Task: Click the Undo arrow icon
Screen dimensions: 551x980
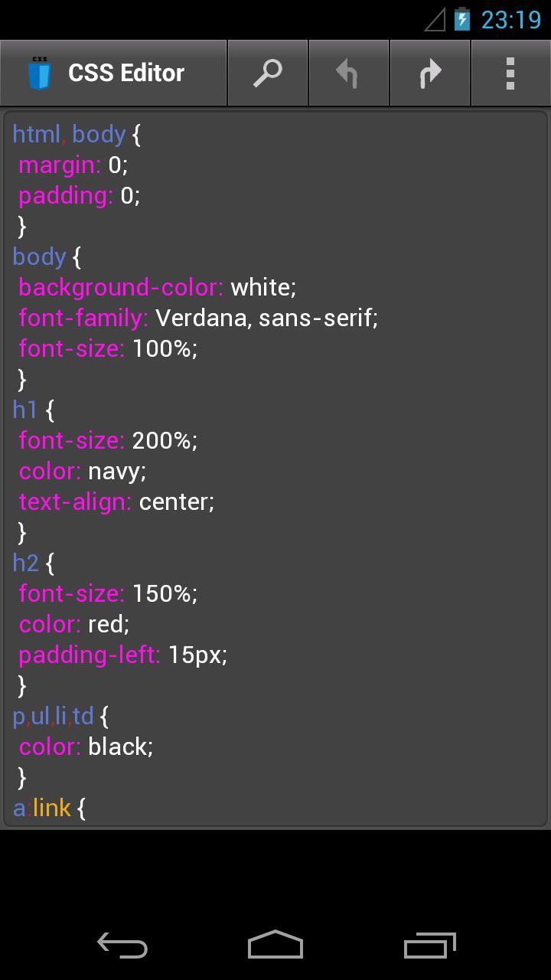Action: click(348, 72)
